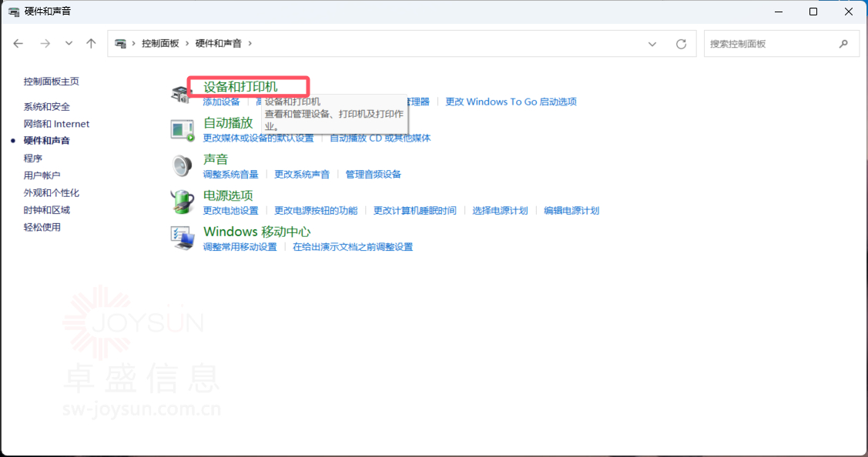Screen dimensions: 868x457
Task: Click the Devices and Printers category icon
Action: point(180,94)
